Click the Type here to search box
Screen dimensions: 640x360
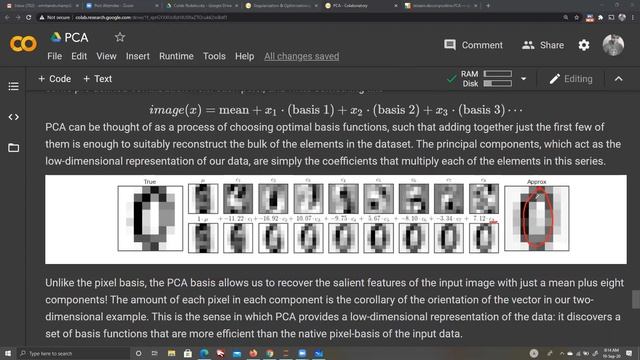73,353
